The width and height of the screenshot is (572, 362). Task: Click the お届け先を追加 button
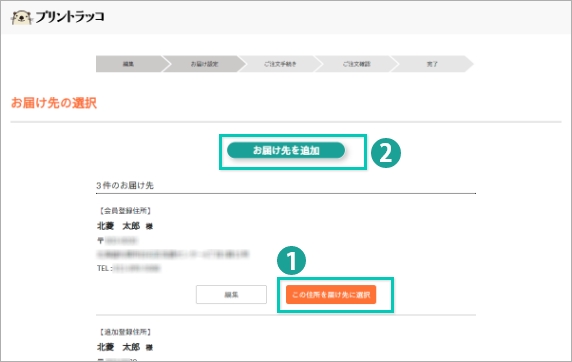286,150
